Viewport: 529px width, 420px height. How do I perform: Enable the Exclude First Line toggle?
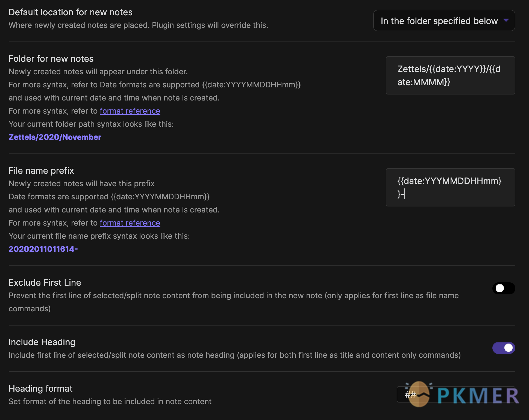click(504, 288)
